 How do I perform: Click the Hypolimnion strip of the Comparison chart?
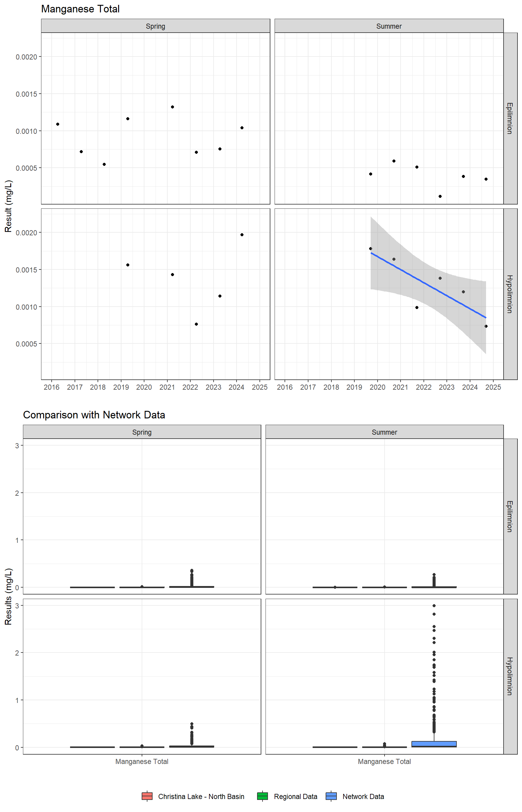coord(510,676)
